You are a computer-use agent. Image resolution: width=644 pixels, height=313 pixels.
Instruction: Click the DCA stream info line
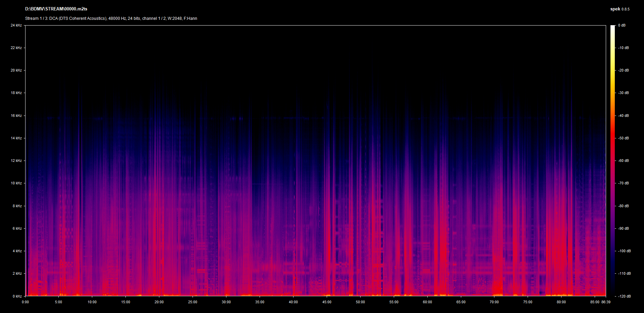tap(111, 18)
